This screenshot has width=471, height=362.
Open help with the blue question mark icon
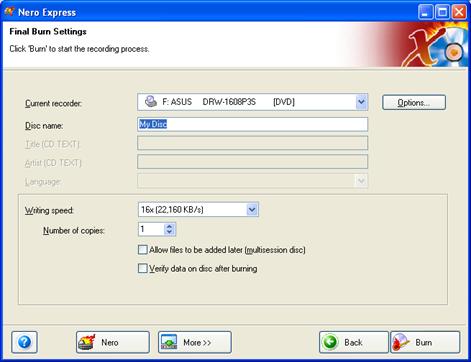pos(24,342)
